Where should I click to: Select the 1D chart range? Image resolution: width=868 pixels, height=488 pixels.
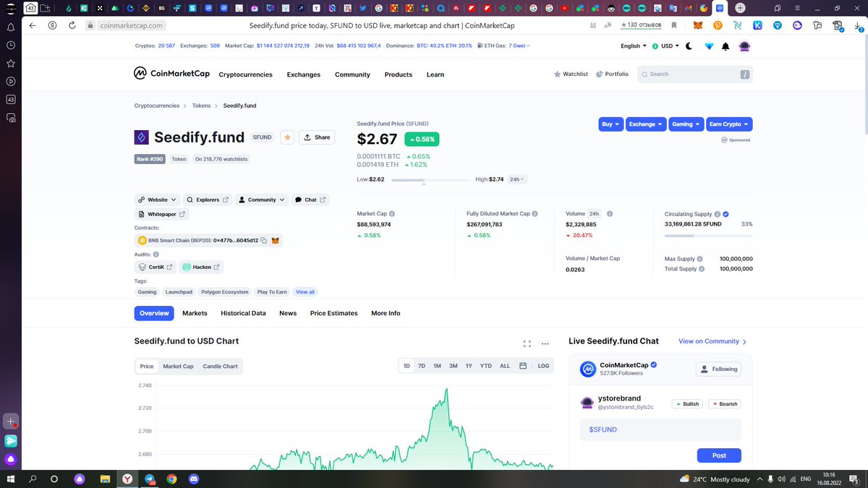tap(407, 366)
